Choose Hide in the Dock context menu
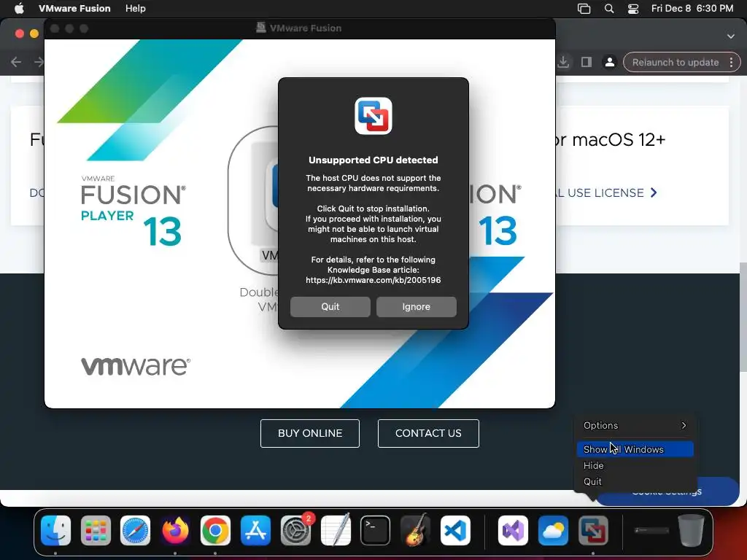 pos(635,465)
